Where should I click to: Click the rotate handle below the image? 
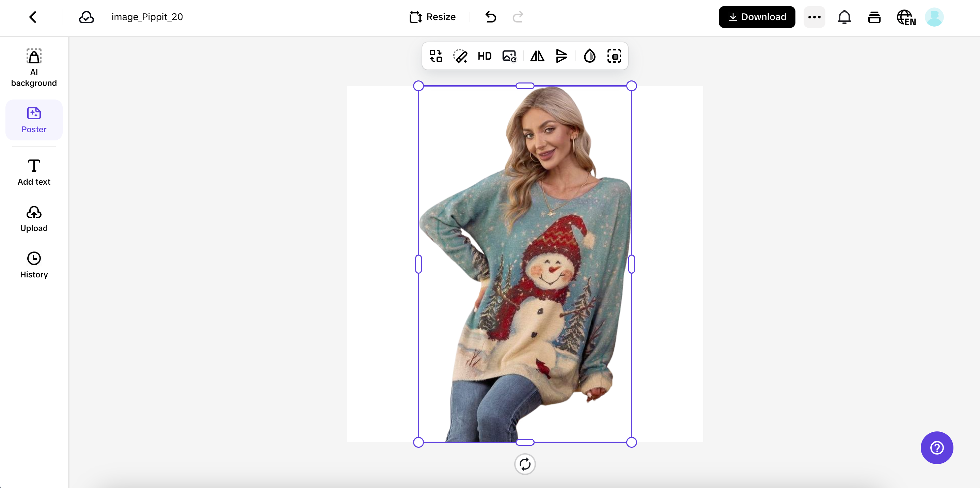[525, 464]
